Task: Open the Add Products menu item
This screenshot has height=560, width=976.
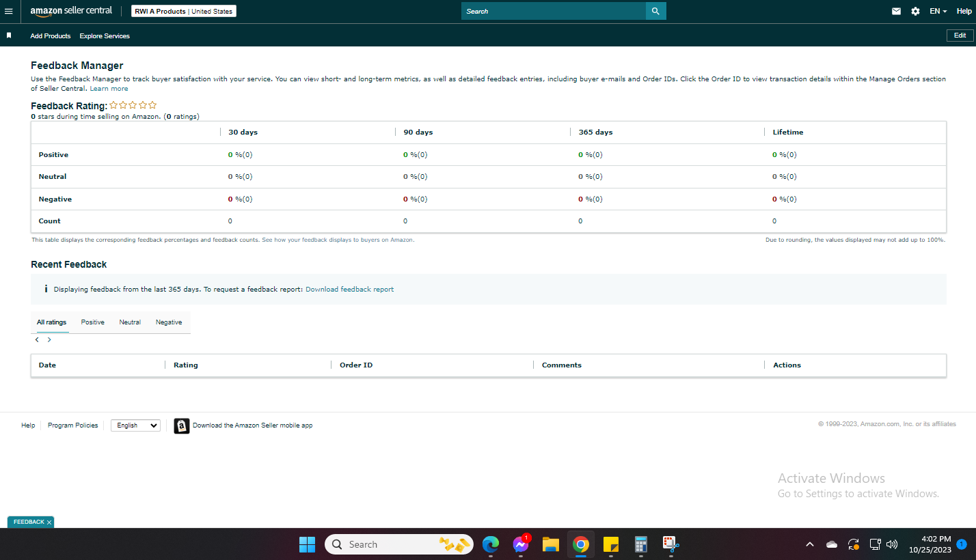Action: pyautogui.click(x=51, y=36)
